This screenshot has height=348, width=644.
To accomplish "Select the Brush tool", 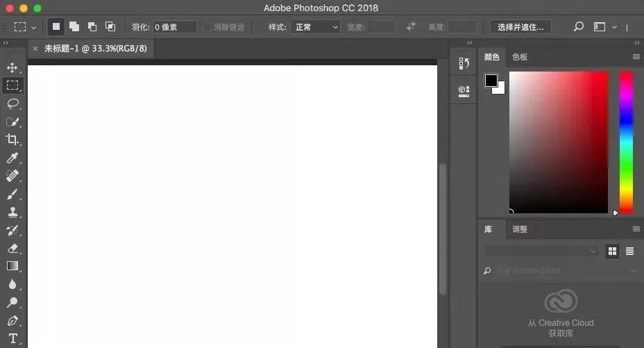I will (12, 194).
